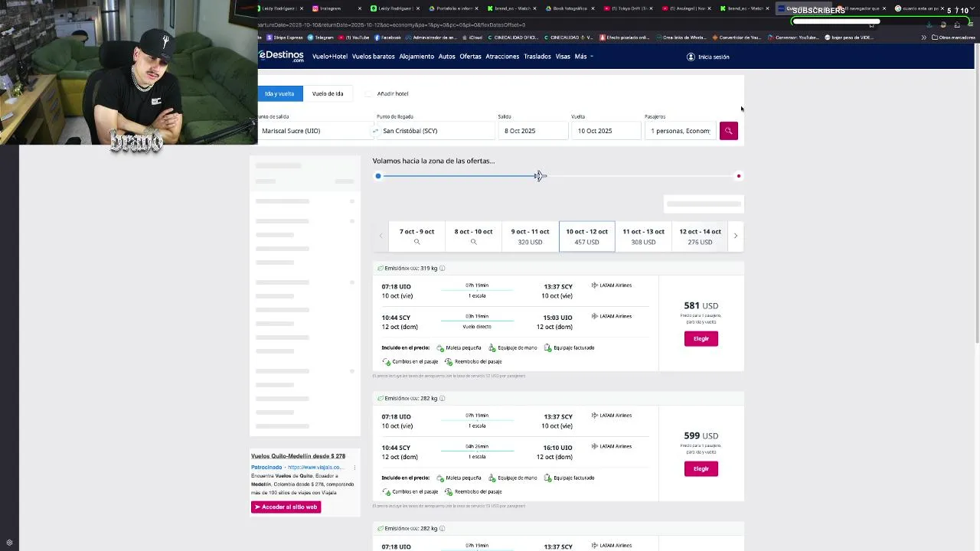Select Vuelo de ida trip type

click(x=328, y=93)
